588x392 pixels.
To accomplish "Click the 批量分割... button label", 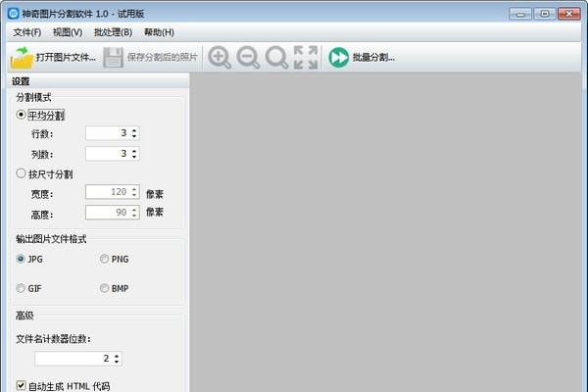I will [x=373, y=58].
